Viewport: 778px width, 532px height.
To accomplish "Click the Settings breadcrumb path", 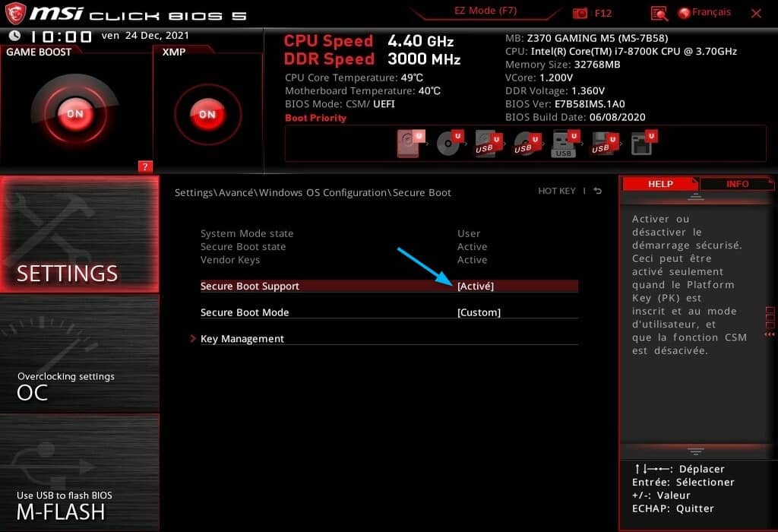I will point(312,192).
